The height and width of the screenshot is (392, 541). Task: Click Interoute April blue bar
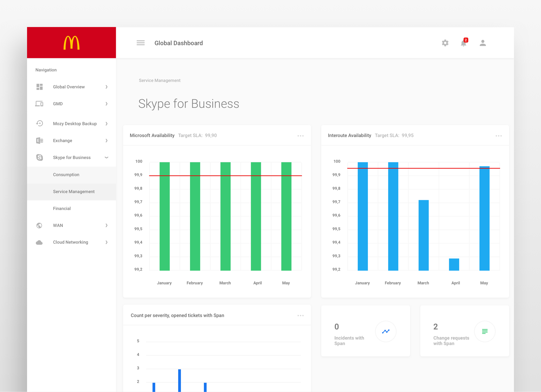click(454, 264)
